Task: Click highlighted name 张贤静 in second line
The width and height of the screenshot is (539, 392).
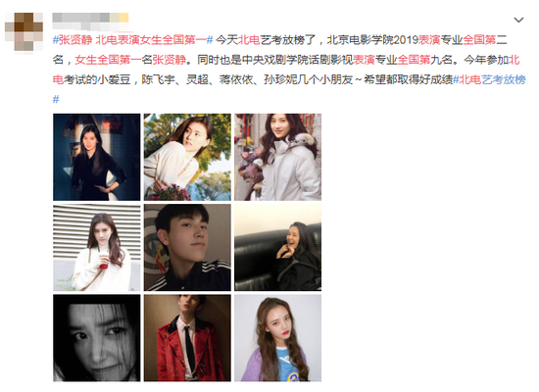Action: click(170, 60)
